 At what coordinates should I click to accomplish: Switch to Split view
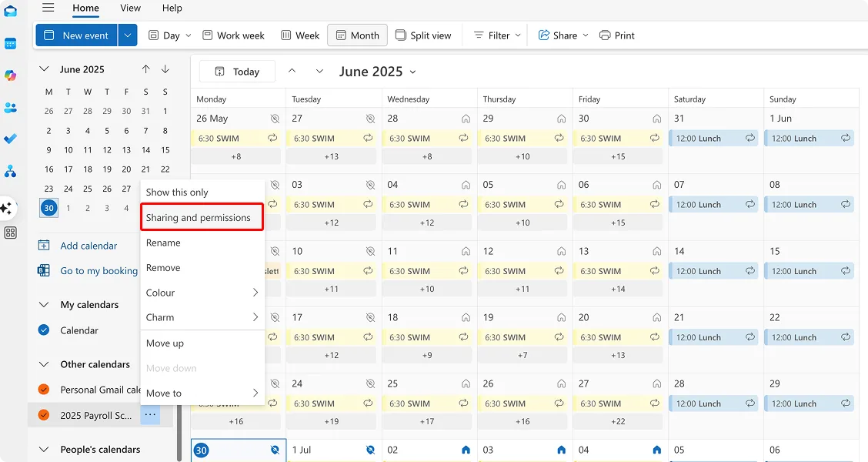[x=422, y=35]
